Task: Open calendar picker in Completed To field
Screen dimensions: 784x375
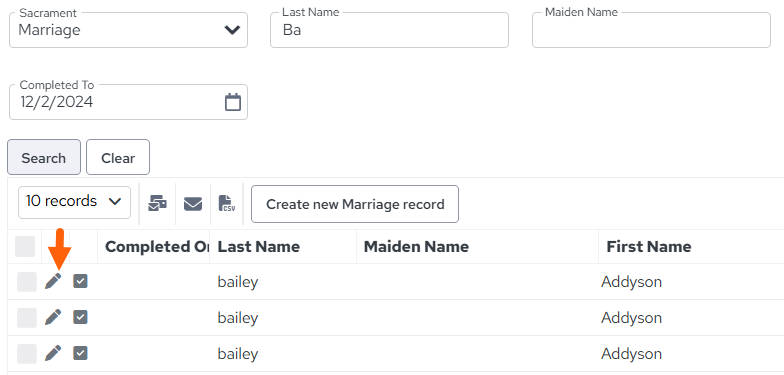Action: point(232,102)
